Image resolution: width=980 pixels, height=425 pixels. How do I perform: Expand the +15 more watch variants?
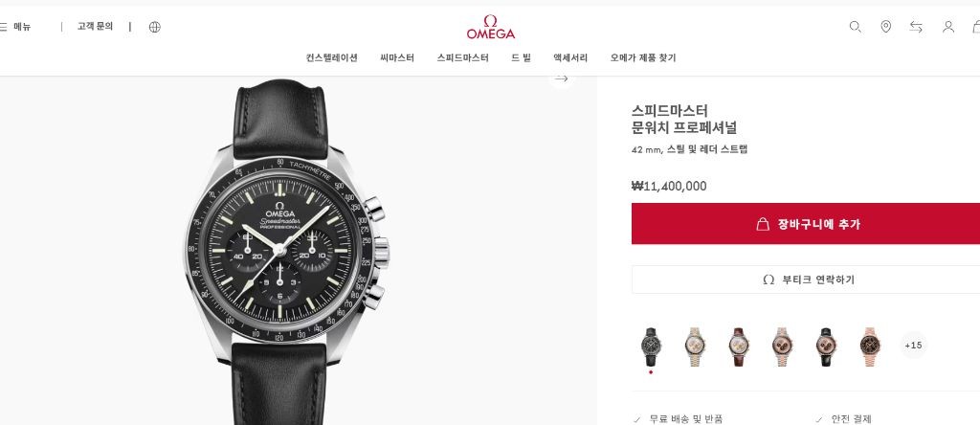tap(913, 345)
